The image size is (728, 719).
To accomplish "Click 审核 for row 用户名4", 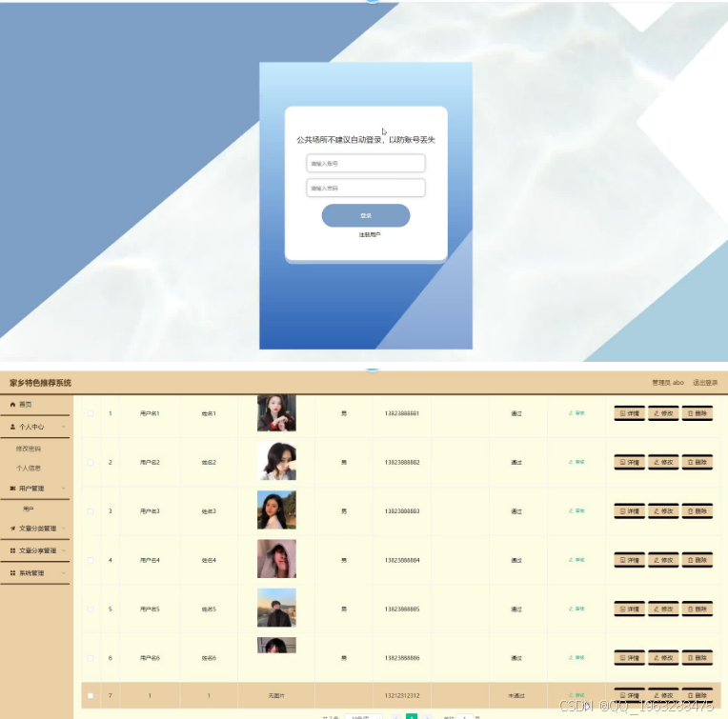I will click(576, 560).
